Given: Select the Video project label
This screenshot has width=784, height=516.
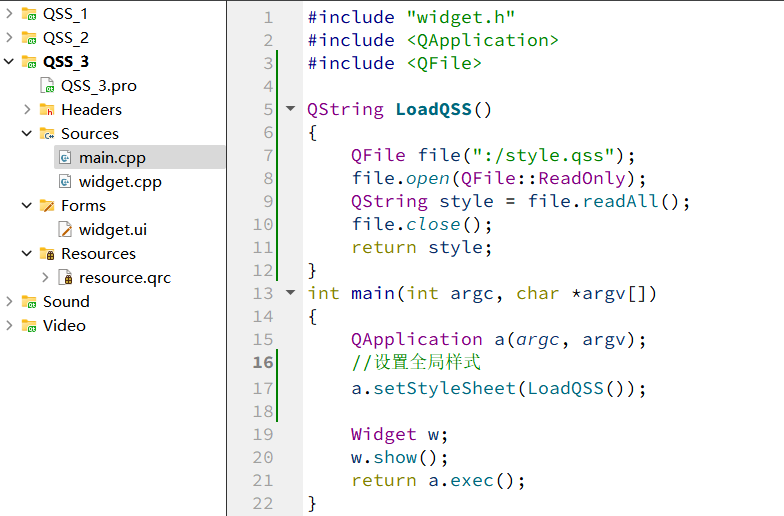Looking at the screenshot, I should [x=64, y=326].
